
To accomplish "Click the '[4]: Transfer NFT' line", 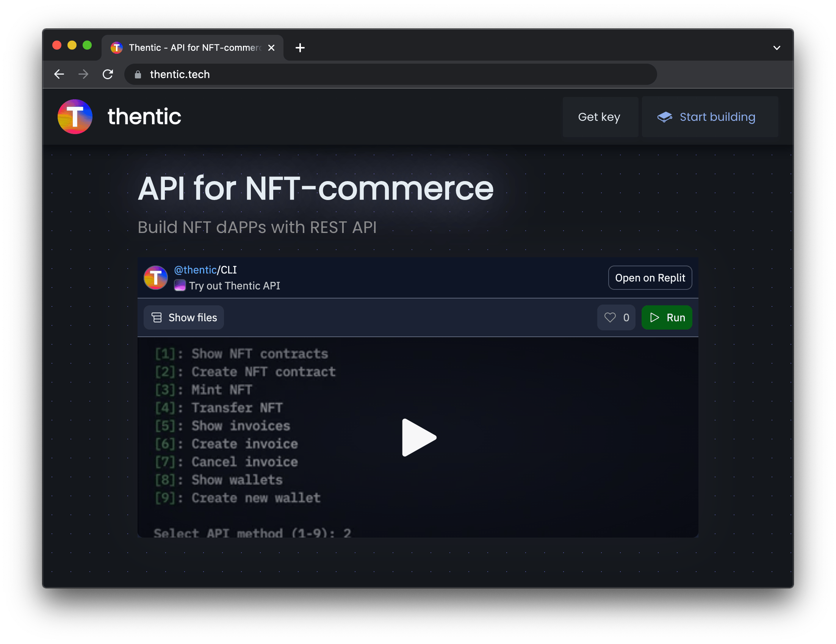I will (x=219, y=408).
